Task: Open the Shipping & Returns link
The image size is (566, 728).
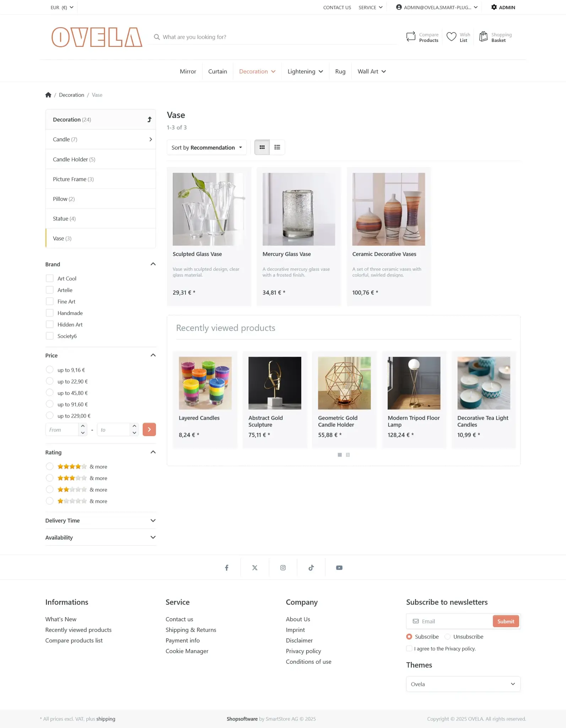Action: 191,630
